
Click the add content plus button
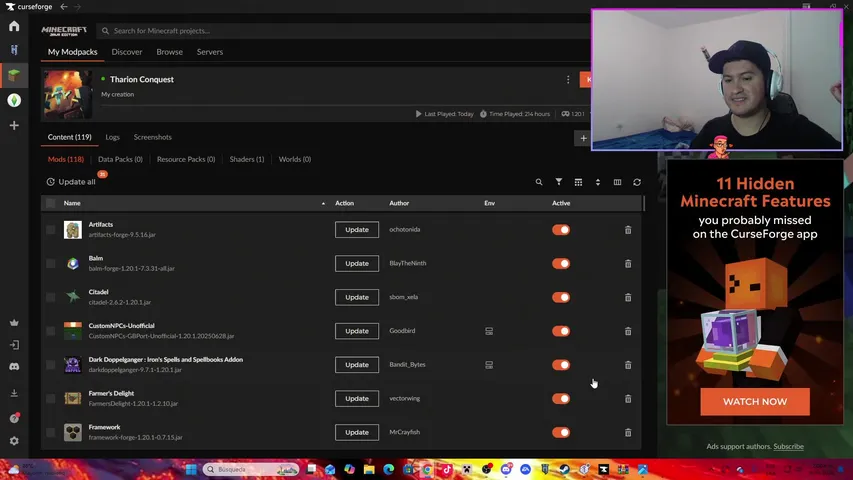(583, 138)
